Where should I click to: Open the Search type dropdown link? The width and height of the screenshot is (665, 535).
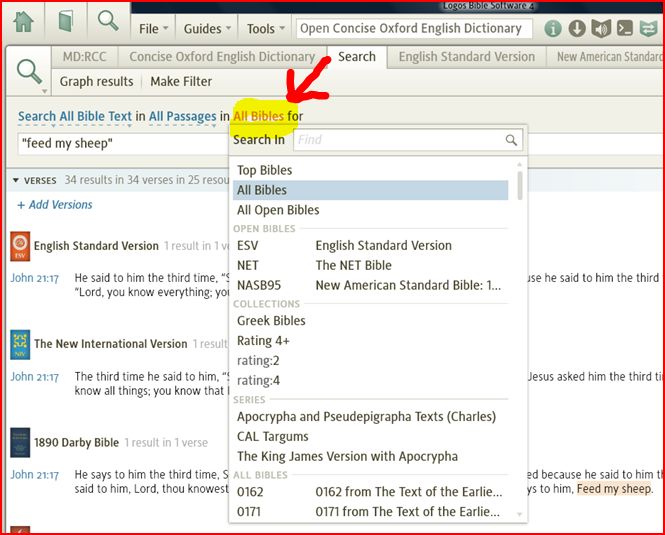pyautogui.click(x=37, y=116)
